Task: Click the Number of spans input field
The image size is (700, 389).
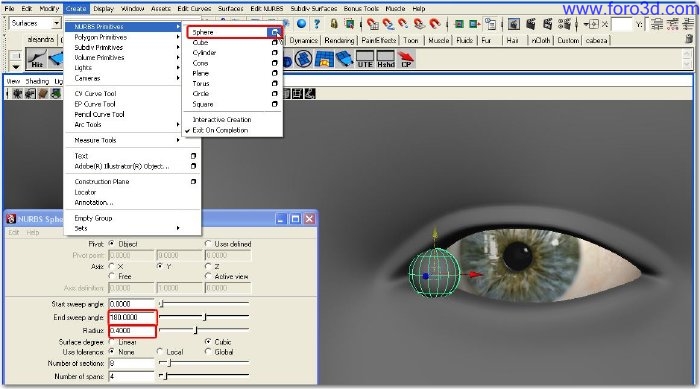Action: [x=131, y=376]
